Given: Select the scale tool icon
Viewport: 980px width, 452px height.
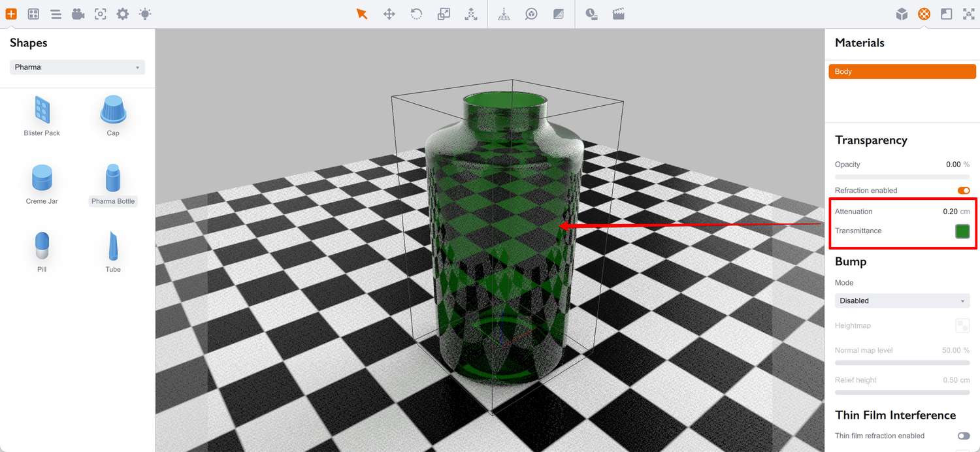Looking at the screenshot, I should click(x=444, y=14).
